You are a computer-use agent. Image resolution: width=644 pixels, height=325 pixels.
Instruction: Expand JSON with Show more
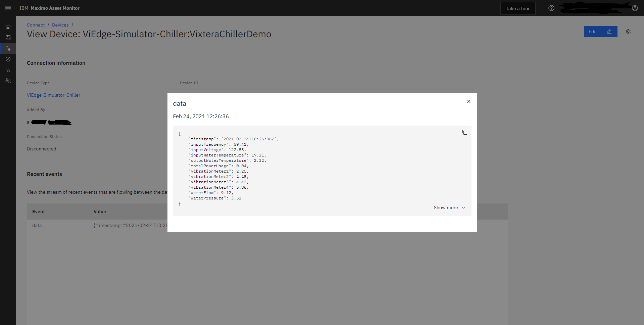point(449,207)
